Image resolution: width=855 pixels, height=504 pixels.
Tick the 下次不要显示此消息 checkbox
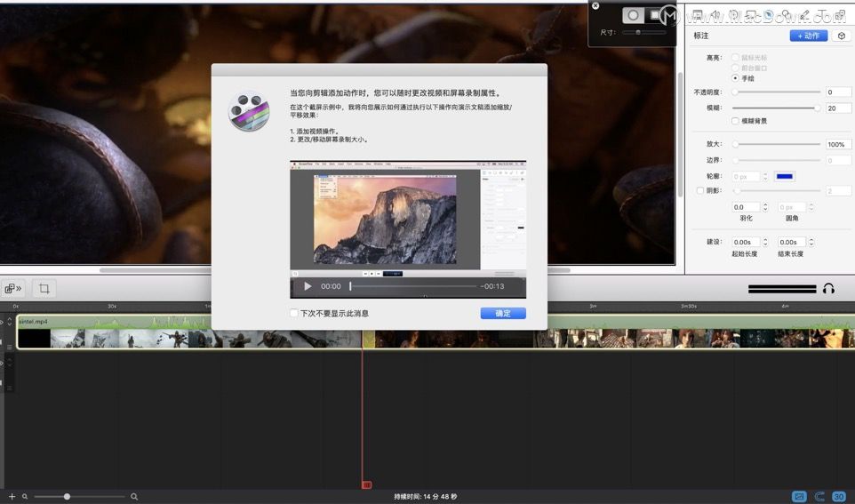294,313
